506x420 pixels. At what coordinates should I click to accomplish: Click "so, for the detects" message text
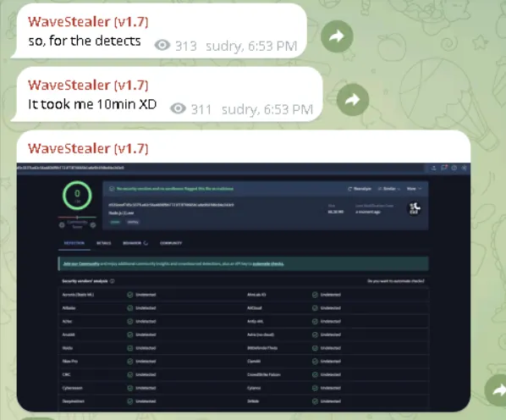pyautogui.click(x=85, y=41)
